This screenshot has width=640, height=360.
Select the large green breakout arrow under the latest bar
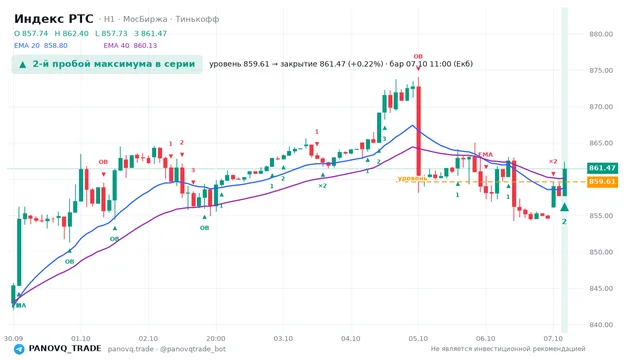pyautogui.click(x=564, y=207)
